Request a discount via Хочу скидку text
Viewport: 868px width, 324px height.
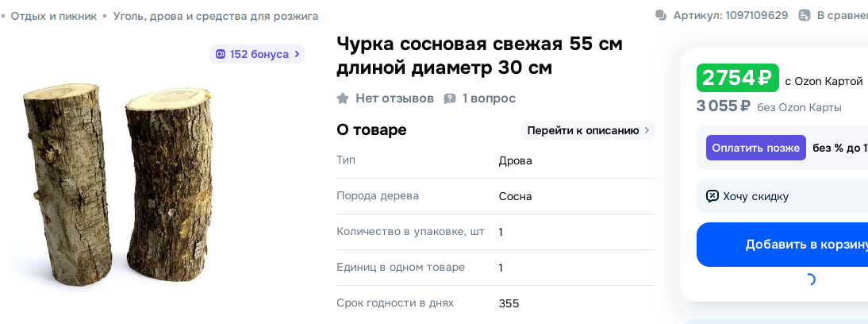point(755,196)
